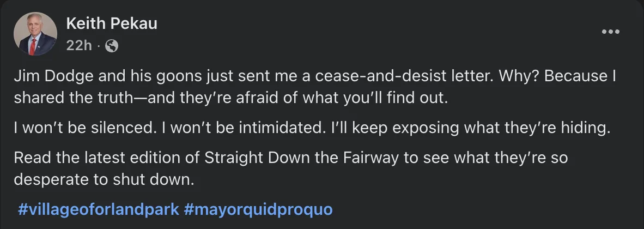Click the phrase "what you'll find out"

375,98
